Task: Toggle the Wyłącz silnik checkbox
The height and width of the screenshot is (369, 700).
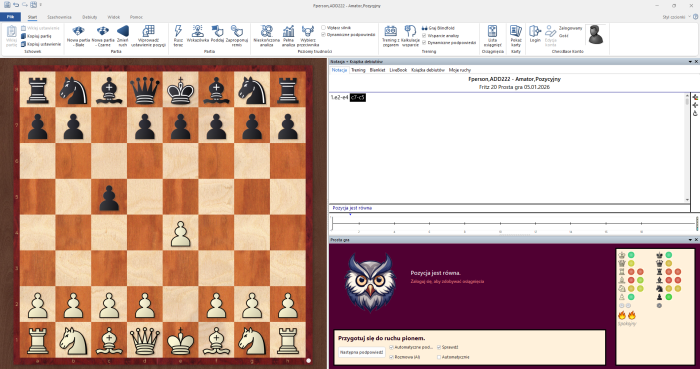Action: click(324, 28)
